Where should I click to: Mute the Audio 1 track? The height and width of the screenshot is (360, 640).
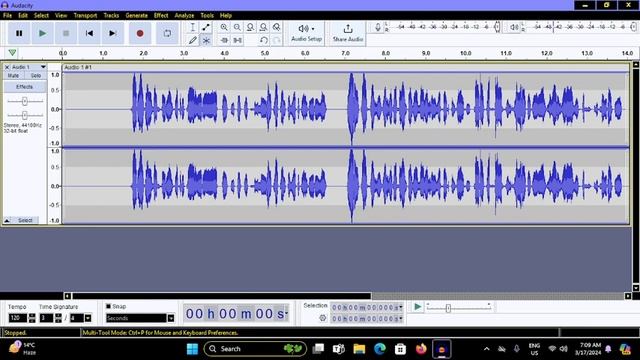[13, 76]
